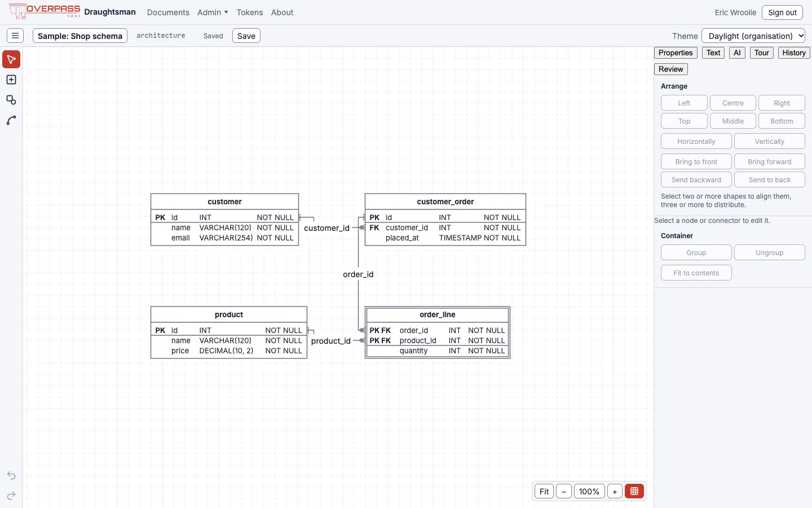
Task: Click the price row in product table
Action: pyautogui.click(x=229, y=351)
